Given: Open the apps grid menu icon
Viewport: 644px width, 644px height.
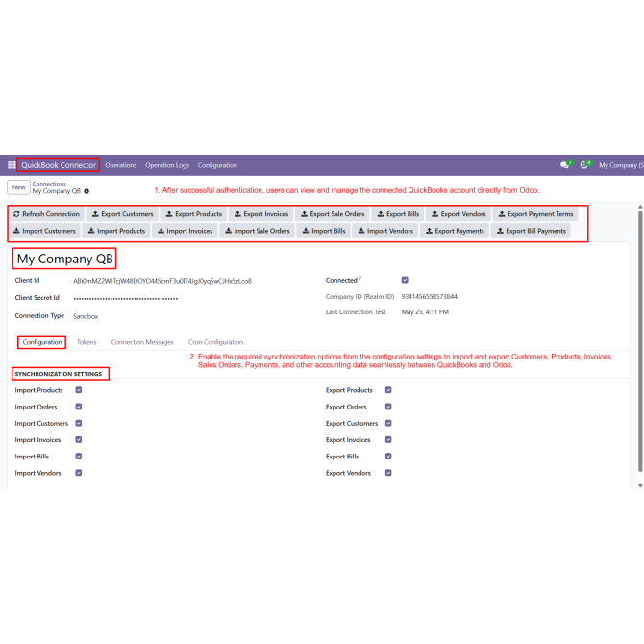Looking at the screenshot, I should coord(12,165).
